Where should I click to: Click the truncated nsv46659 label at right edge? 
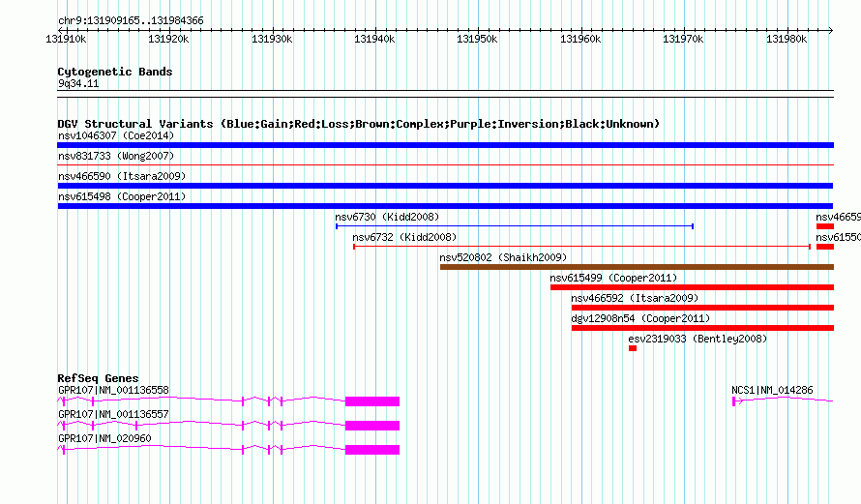pyautogui.click(x=838, y=217)
